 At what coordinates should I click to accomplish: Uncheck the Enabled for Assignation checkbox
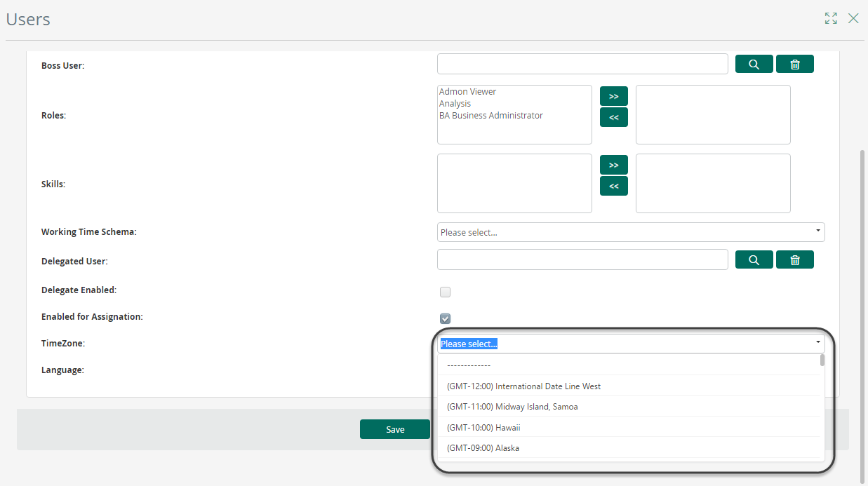[x=445, y=318]
